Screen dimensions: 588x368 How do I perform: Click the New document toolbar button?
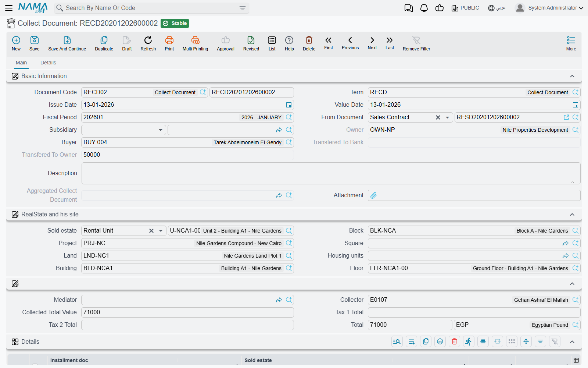point(16,43)
